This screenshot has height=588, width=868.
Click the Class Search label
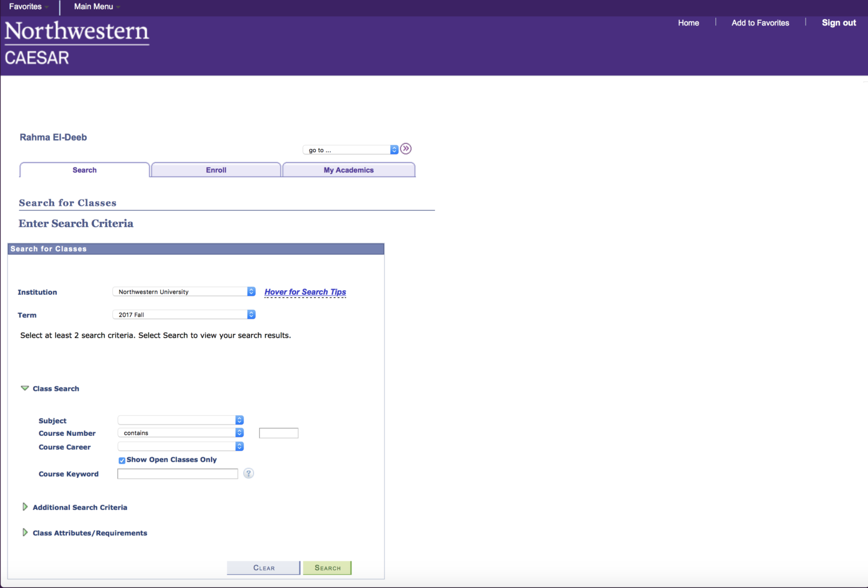pyautogui.click(x=56, y=389)
